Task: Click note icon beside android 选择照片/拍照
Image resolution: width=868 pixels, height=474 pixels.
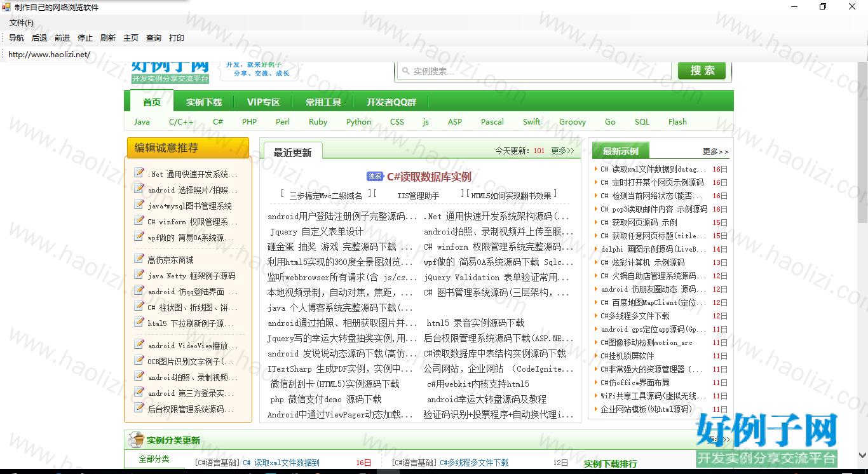Action: coord(139,188)
